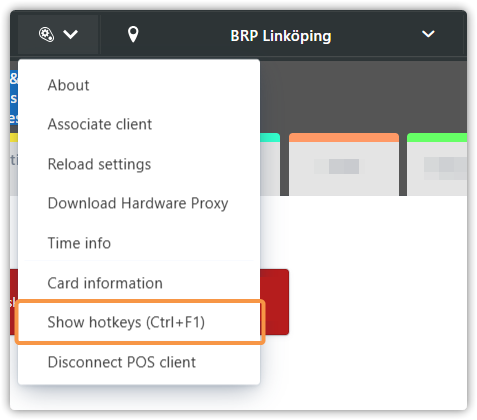Click the red button behind the menu
The height and width of the screenshot is (420, 477).
[x=274, y=302]
